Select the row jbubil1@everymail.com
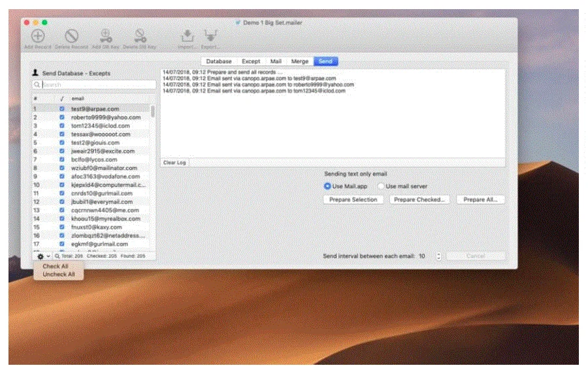This screenshot has width=588, height=370. click(91, 202)
